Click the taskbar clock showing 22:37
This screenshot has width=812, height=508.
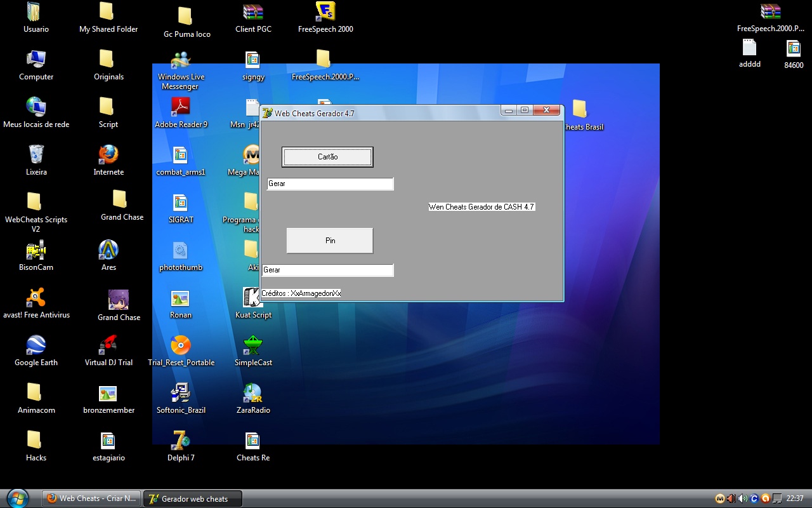point(795,498)
